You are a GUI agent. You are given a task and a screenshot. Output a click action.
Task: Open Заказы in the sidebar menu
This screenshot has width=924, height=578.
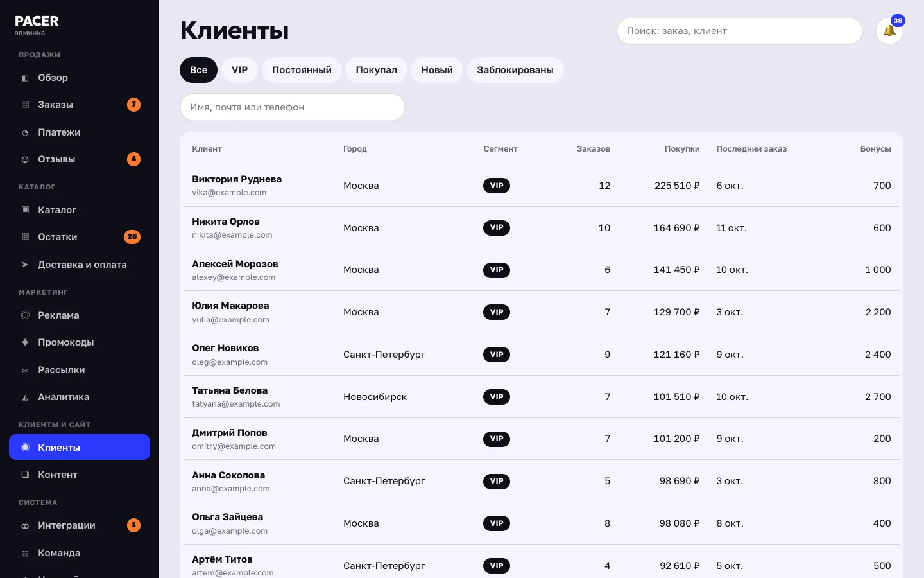[80, 105]
